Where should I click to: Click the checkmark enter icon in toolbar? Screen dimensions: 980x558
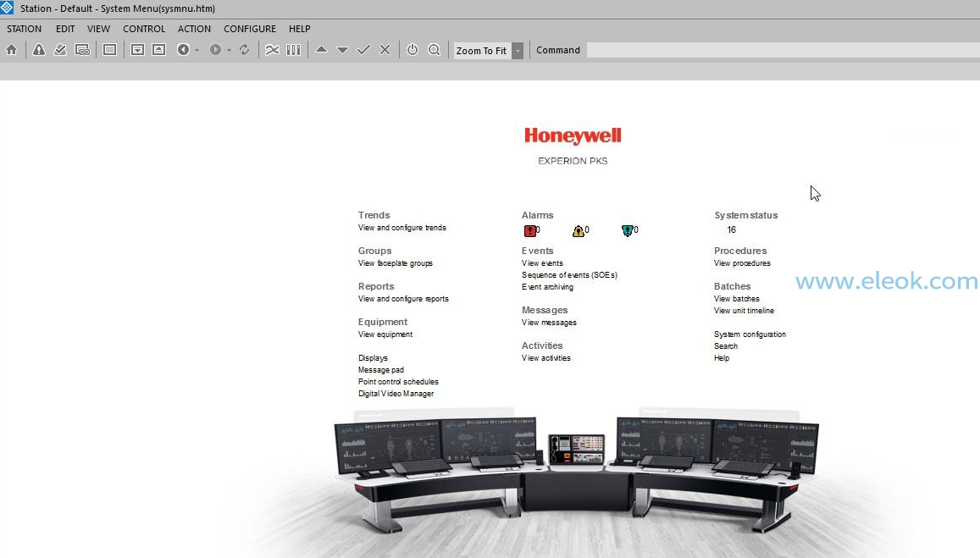pyautogui.click(x=363, y=50)
